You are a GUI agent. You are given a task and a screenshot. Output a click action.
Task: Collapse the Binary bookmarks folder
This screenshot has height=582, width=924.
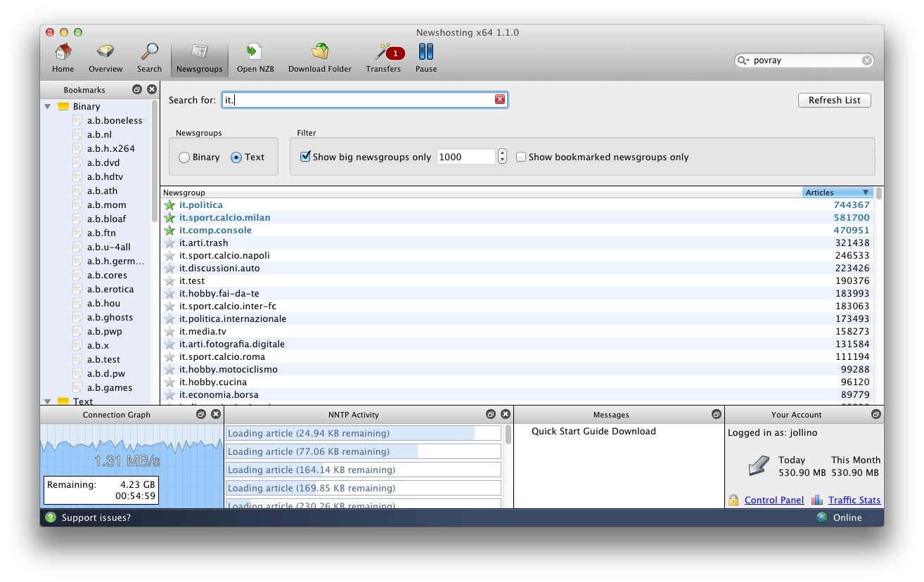(x=48, y=107)
